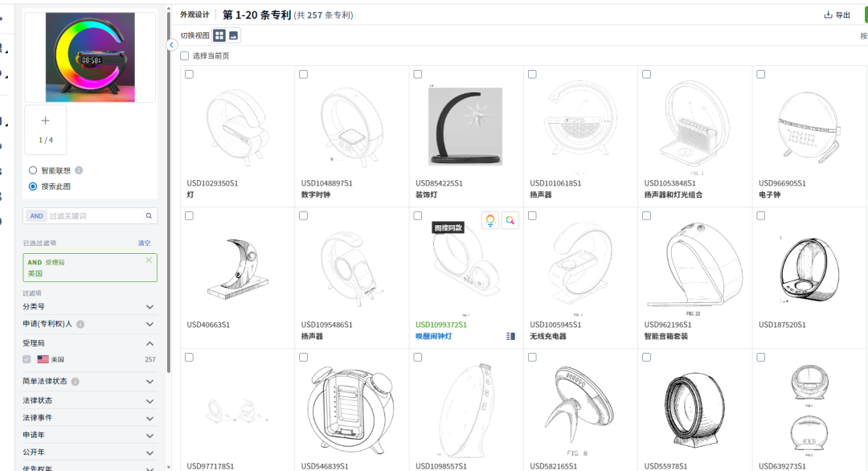This screenshot has width=868, height=471.
Task: Collapse the 受理局 filter section
Action: (149, 343)
